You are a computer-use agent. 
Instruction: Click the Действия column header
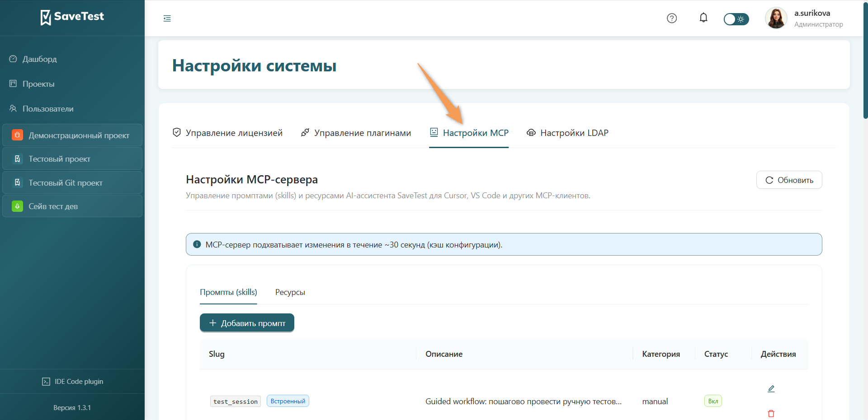click(x=778, y=354)
